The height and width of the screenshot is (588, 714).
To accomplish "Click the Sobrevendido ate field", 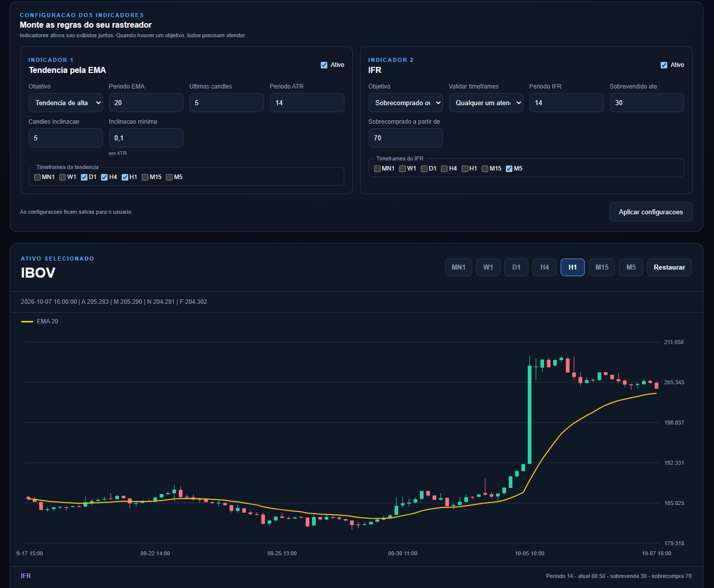I will [647, 103].
